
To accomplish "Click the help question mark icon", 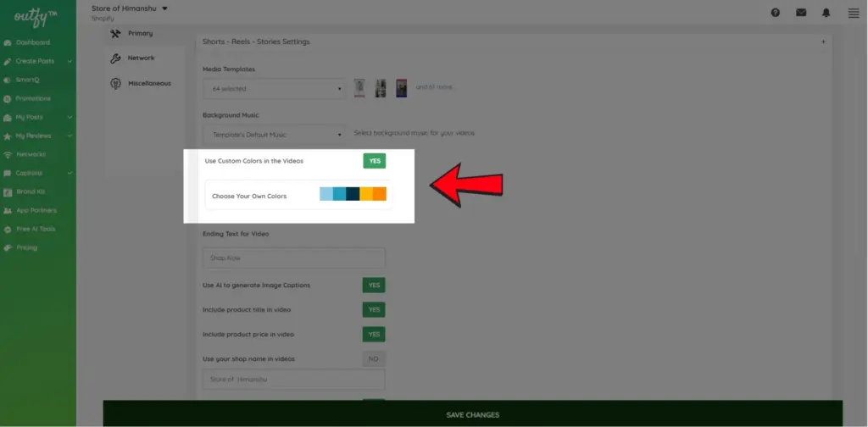I will click(776, 13).
